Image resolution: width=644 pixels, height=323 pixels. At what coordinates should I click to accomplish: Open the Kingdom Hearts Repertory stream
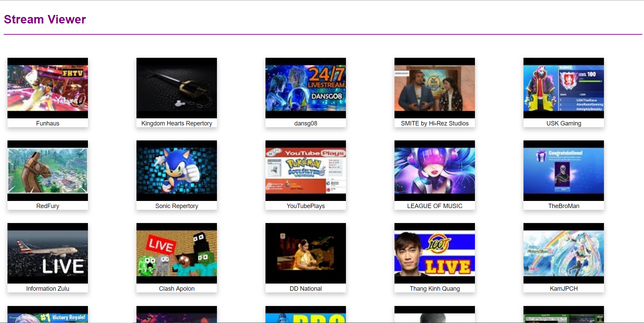[x=177, y=123]
